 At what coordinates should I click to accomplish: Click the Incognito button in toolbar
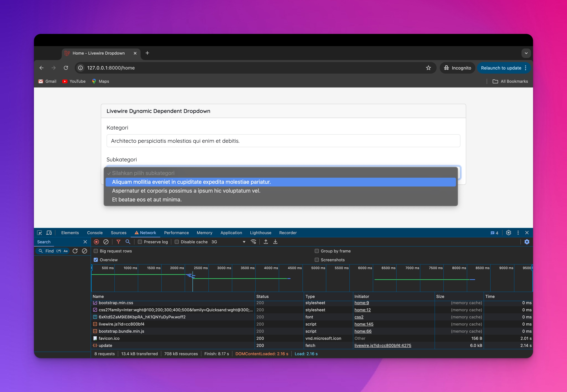458,68
